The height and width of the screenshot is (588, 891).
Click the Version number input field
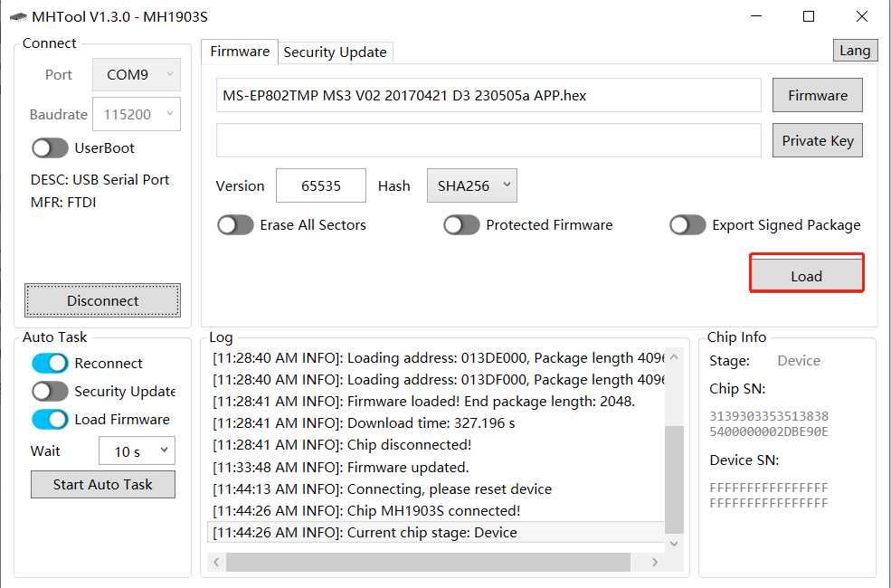pos(321,185)
